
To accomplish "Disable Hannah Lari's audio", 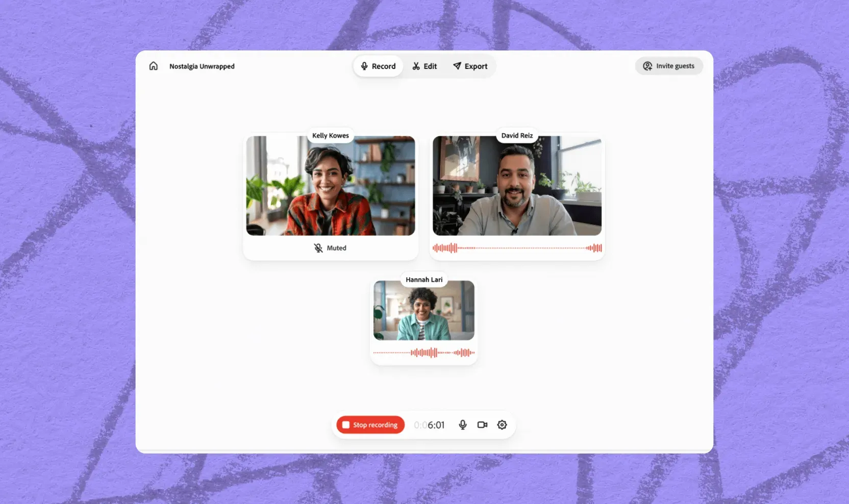I will [x=424, y=352].
